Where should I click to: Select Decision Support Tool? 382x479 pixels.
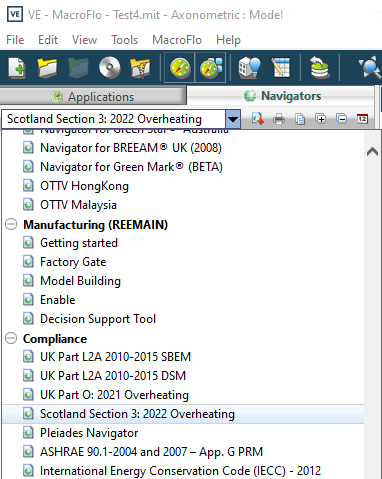pyautogui.click(x=98, y=319)
